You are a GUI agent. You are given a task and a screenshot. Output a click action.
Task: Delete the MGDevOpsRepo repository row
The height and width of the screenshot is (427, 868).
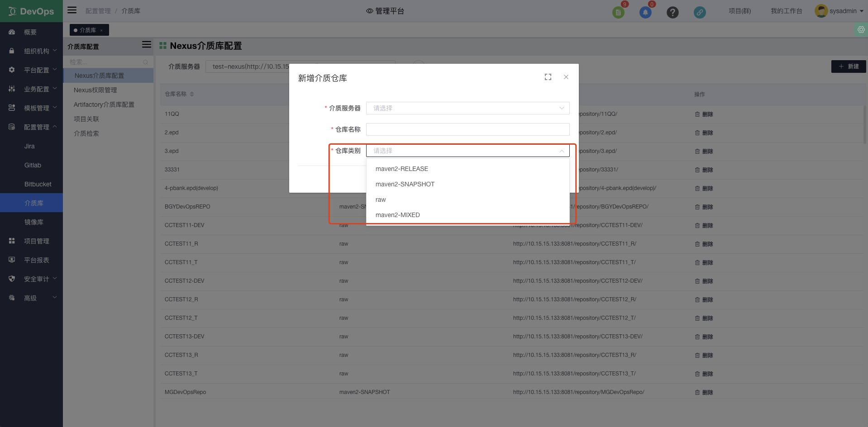(x=704, y=393)
